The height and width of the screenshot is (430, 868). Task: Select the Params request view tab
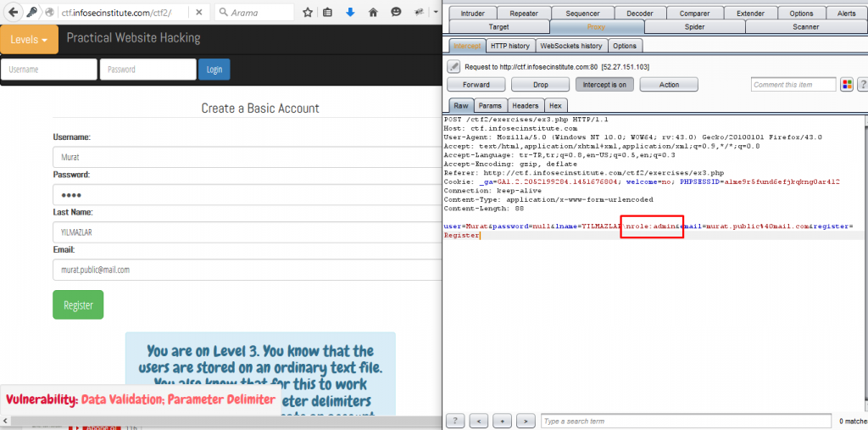490,106
